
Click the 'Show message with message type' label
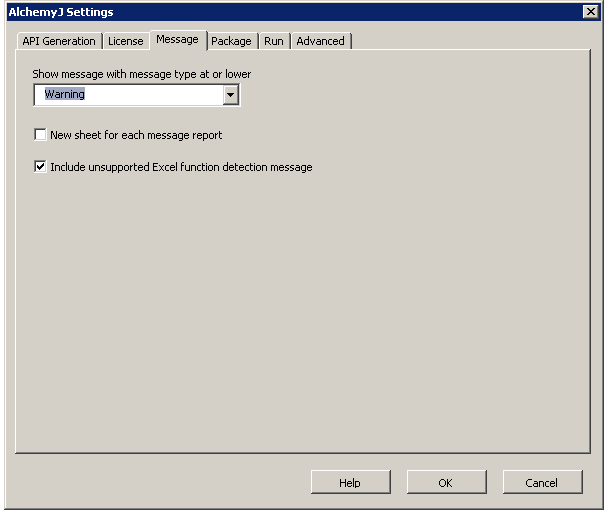coord(142,74)
